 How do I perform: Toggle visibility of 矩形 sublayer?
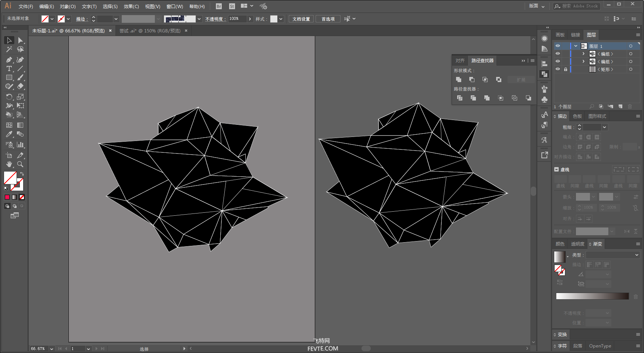[x=558, y=69]
